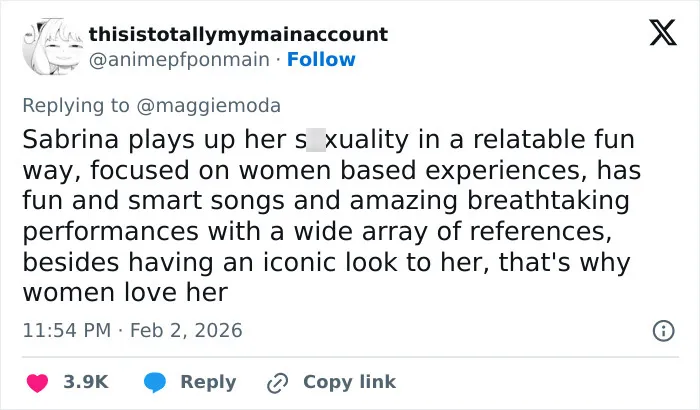Click the grey censored box in the tweet
700x410 pixels.
click(x=316, y=139)
